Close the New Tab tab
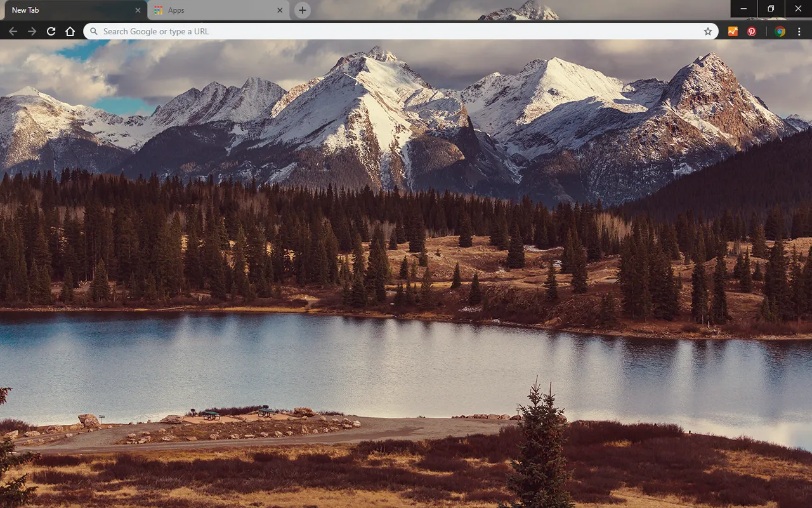The width and height of the screenshot is (812, 508). coord(138,10)
